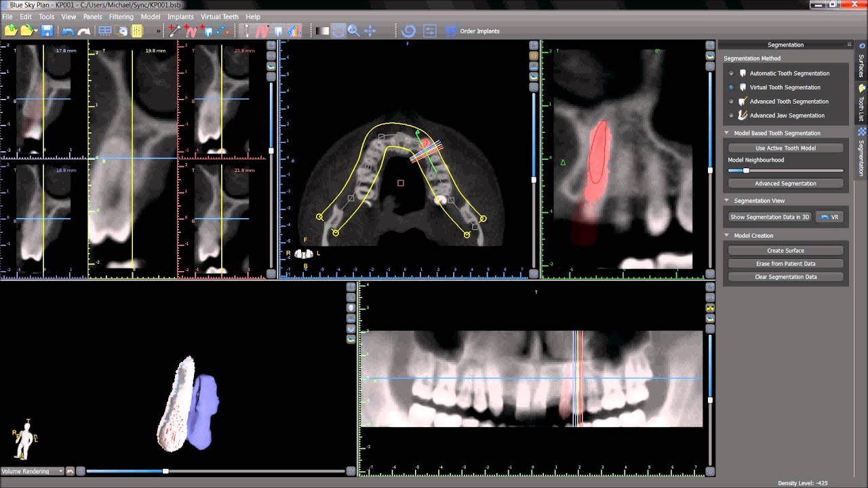Image resolution: width=868 pixels, height=488 pixels.
Task: Collapse the Model Based Tooth Segmentation section
Action: click(727, 134)
